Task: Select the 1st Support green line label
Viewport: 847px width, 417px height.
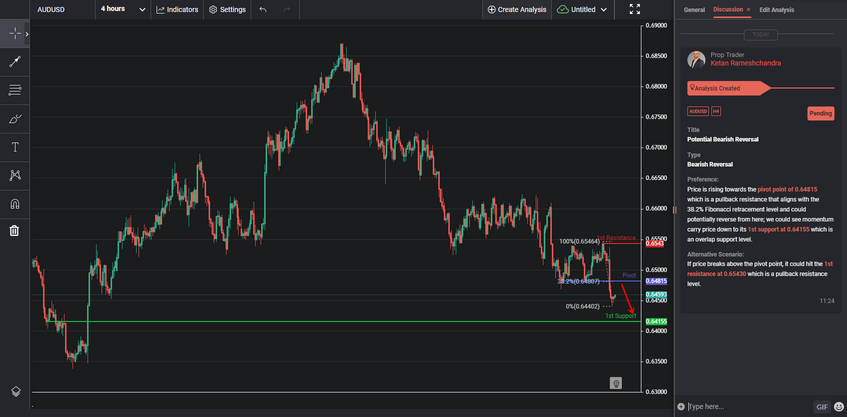Action: pyautogui.click(x=621, y=315)
